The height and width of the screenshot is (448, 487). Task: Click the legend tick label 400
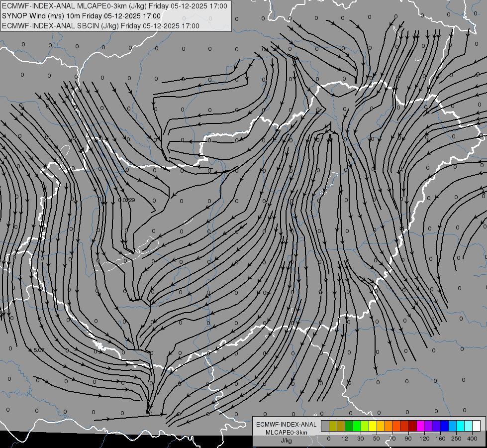[472, 439]
